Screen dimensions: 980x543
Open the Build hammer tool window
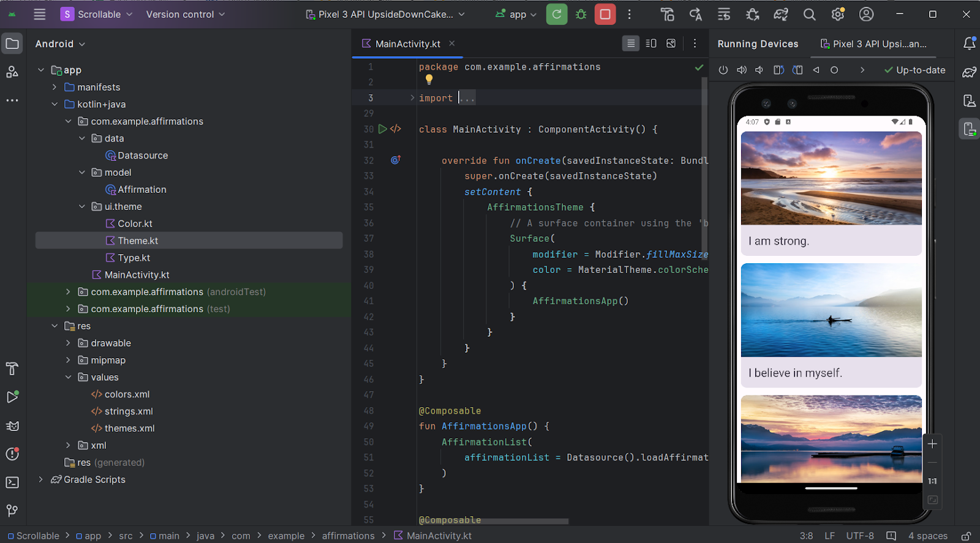coord(12,369)
